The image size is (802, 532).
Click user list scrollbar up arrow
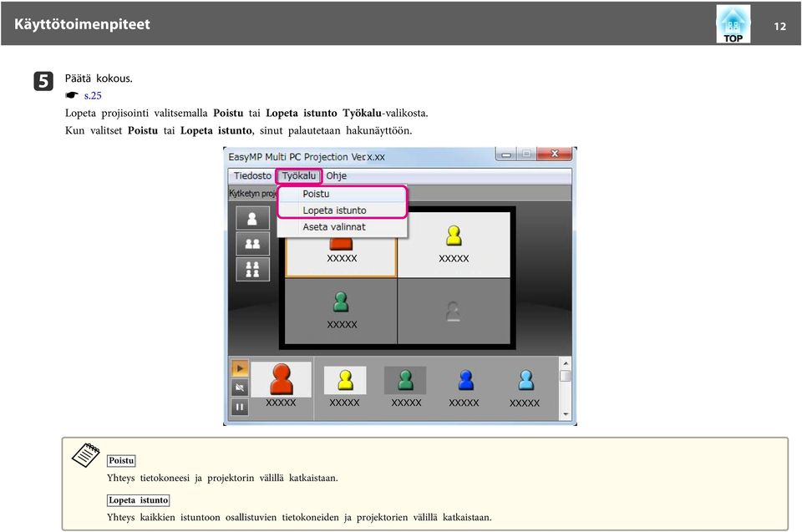click(x=566, y=363)
